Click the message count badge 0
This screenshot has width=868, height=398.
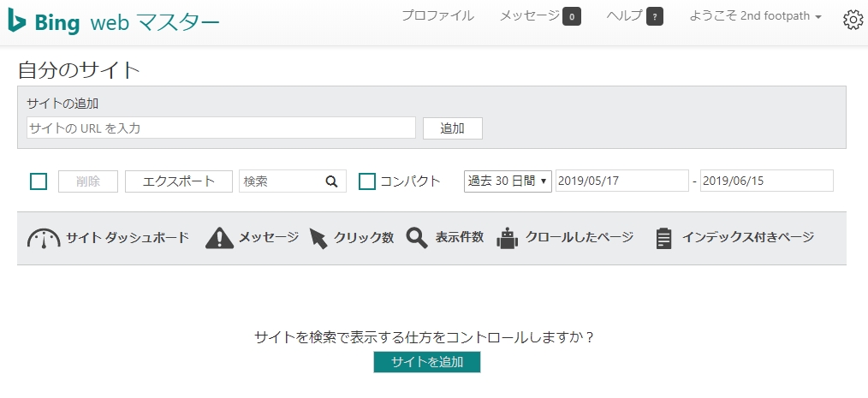(572, 17)
